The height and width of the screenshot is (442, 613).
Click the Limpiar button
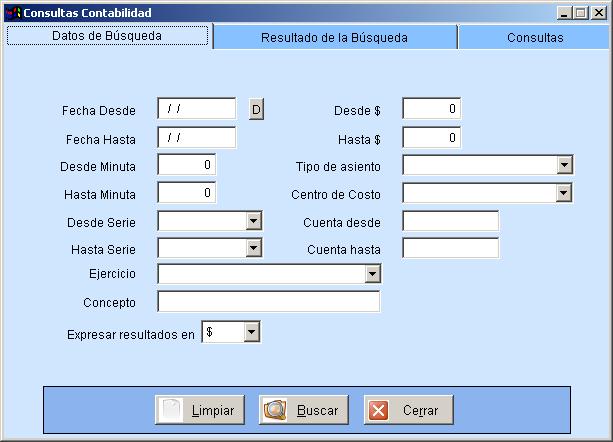(x=200, y=410)
